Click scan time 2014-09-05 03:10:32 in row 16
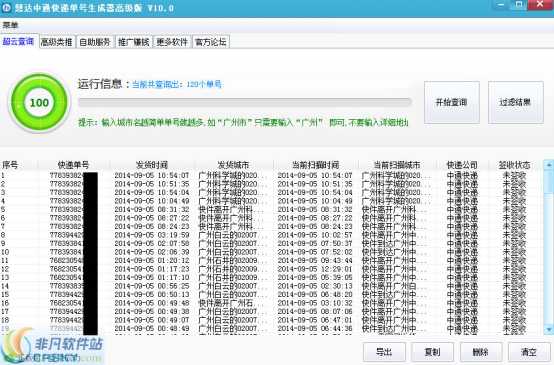The width and height of the screenshot is (554, 365). [x=315, y=303]
